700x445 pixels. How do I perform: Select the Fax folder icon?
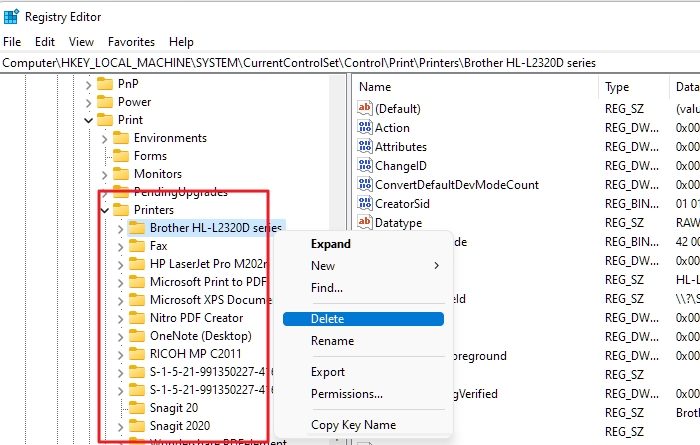click(137, 245)
